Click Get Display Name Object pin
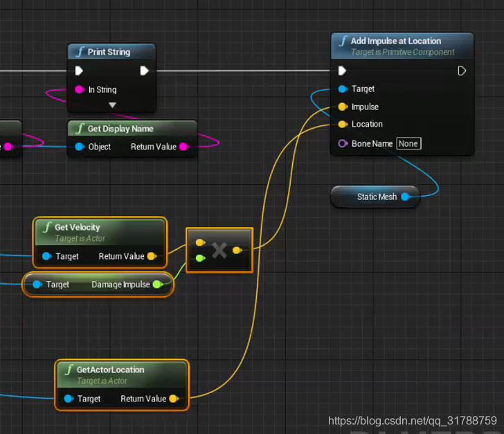Viewport: 504px width, 434px height. click(x=80, y=147)
